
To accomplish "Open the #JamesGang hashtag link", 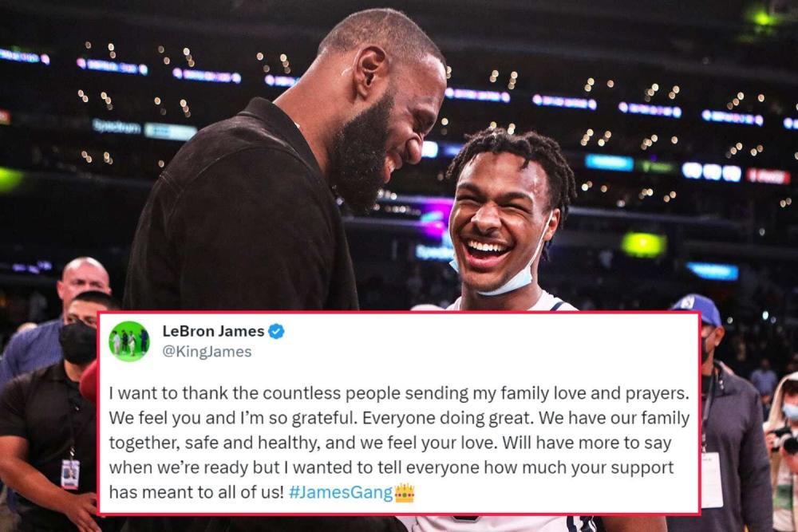I will pos(341,492).
